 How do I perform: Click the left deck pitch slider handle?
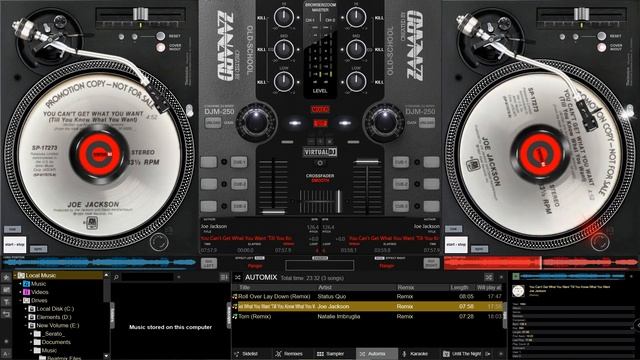[140, 14]
